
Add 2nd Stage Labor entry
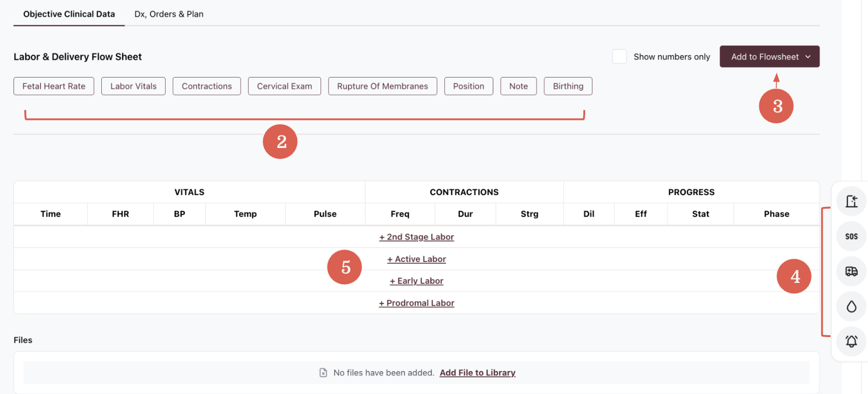417,237
